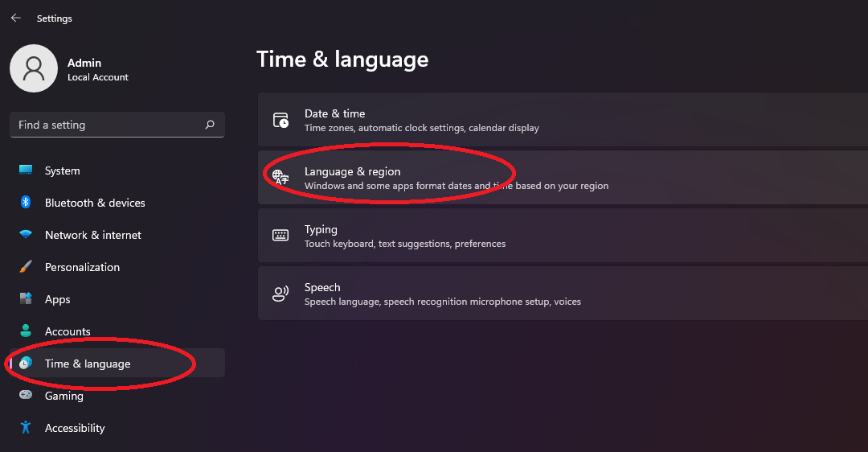Select Apps in the sidebar
Viewport: 868px width, 452px height.
coord(117,299)
